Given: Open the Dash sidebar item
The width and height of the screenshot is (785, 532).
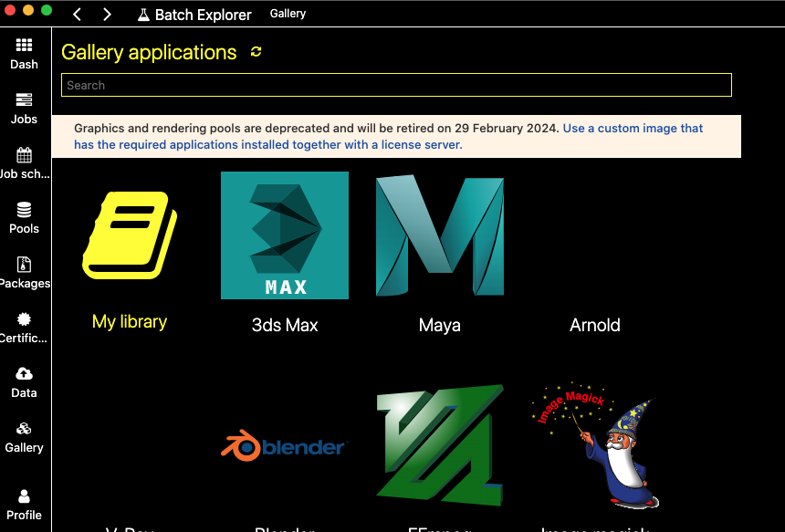Looking at the screenshot, I should (x=24, y=54).
